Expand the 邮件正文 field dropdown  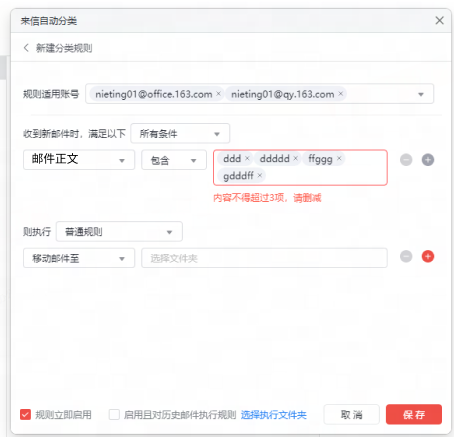[x=79, y=160]
